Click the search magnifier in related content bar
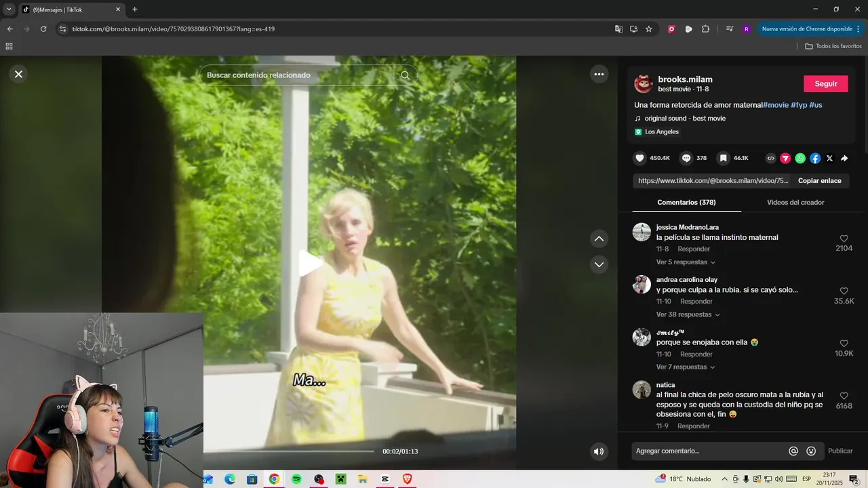Screen dimensions: 868x488 (x=405, y=75)
